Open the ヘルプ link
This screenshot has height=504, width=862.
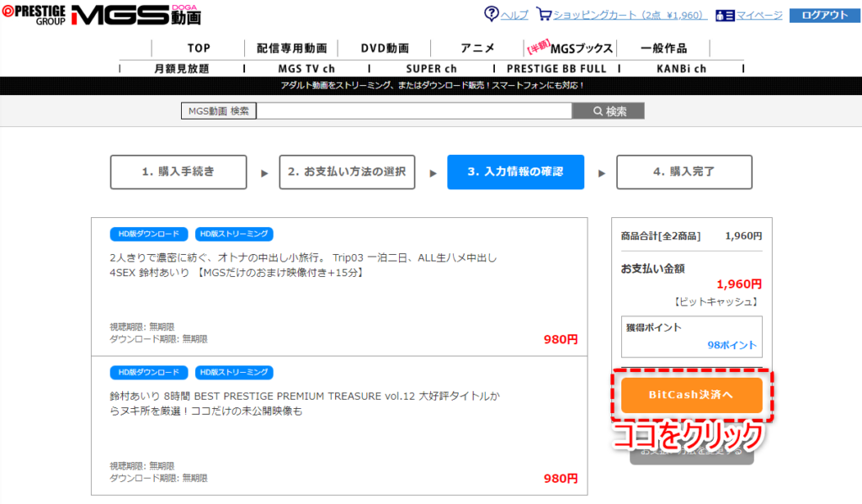[514, 15]
